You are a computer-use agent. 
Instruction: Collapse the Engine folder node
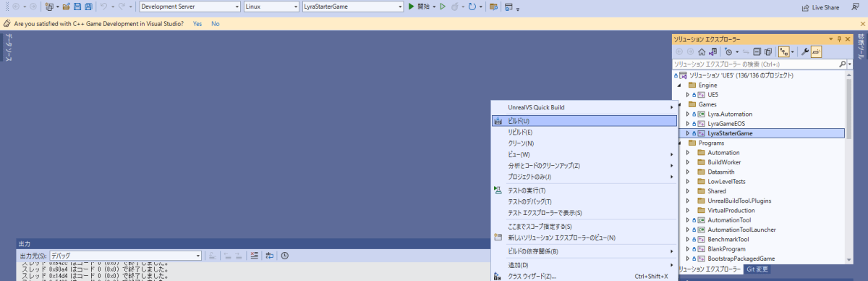coord(679,85)
